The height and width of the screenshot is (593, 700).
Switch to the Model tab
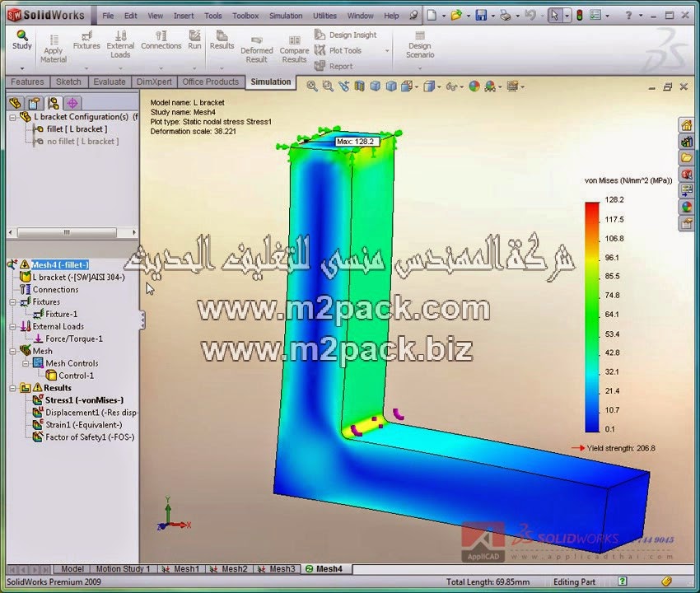pos(72,569)
